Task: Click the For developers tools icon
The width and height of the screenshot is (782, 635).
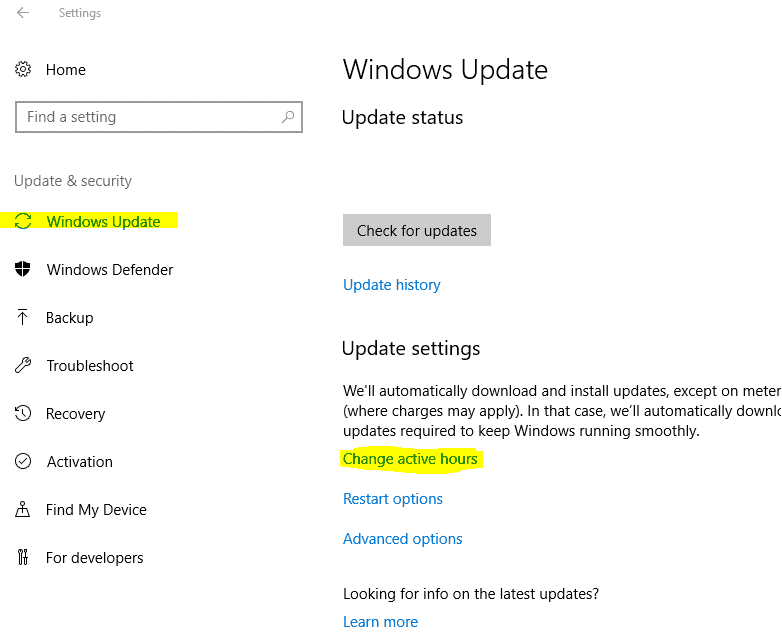Action: tap(22, 557)
